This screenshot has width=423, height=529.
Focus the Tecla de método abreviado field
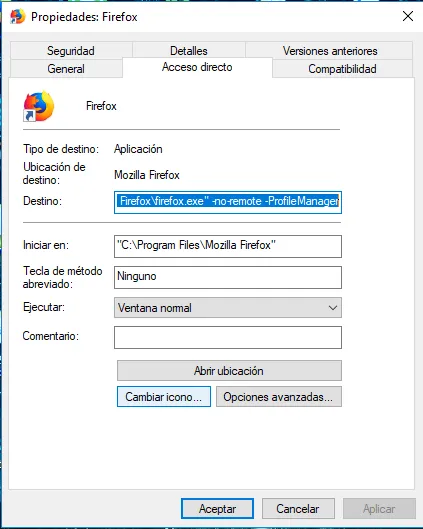tap(228, 277)
